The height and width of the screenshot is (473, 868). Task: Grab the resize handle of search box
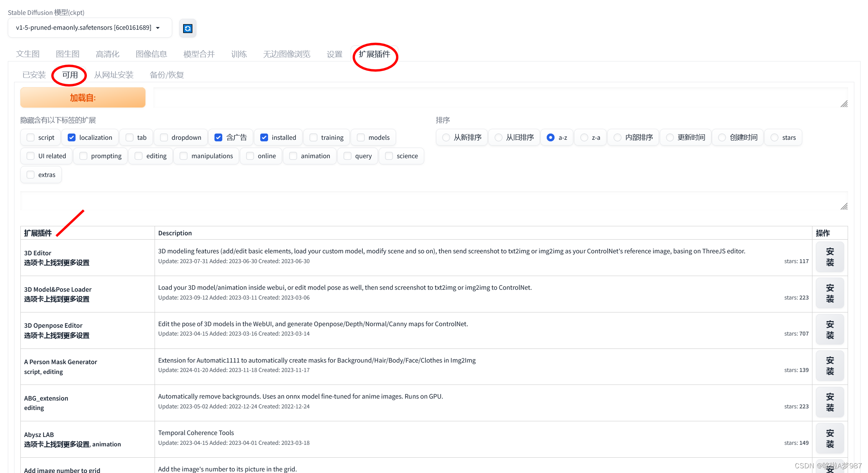click(844, 207)
